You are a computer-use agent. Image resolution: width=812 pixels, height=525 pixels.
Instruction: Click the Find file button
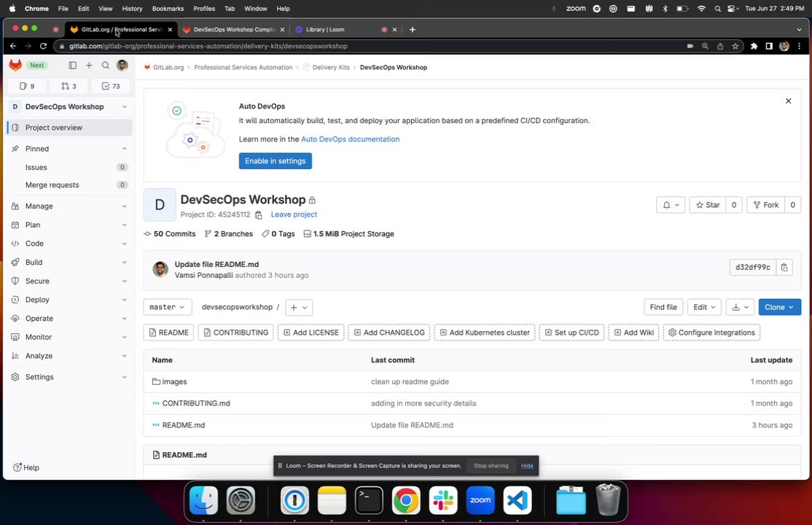point(663,307)
